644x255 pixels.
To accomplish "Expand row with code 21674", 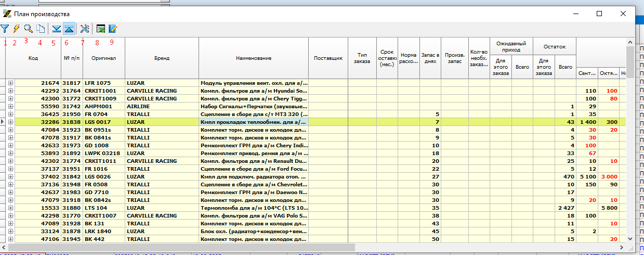I will click(x=11, y=83).
